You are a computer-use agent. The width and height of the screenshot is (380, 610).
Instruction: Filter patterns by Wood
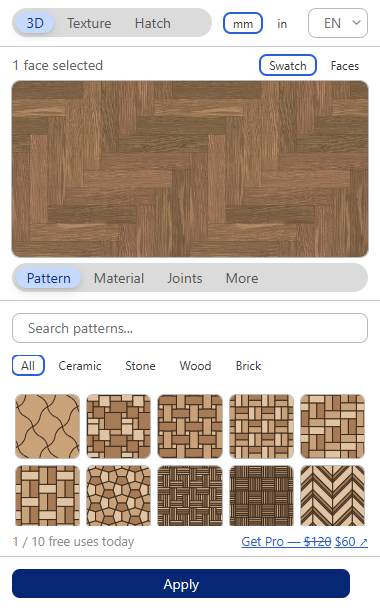coord(195,366)
